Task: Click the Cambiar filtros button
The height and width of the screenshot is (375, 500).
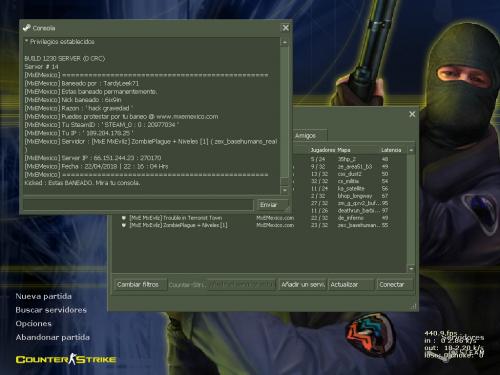Action: click(139, 285)
